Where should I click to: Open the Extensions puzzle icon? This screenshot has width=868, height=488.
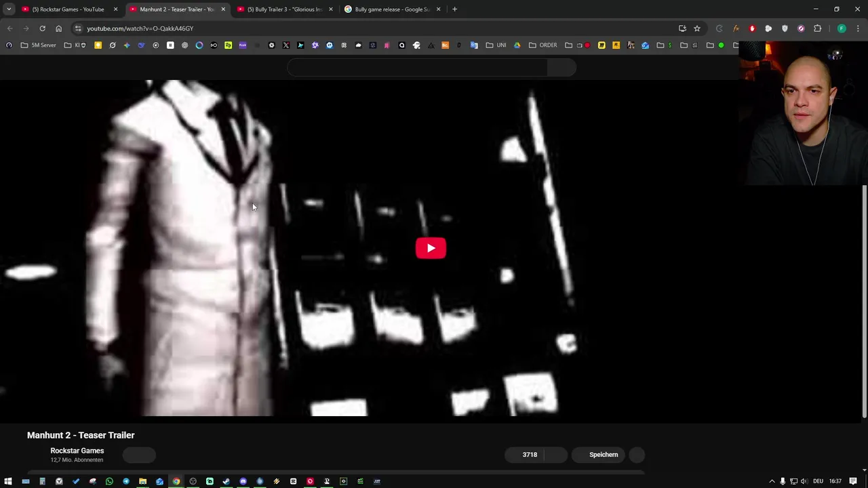[x=817, y=28]
